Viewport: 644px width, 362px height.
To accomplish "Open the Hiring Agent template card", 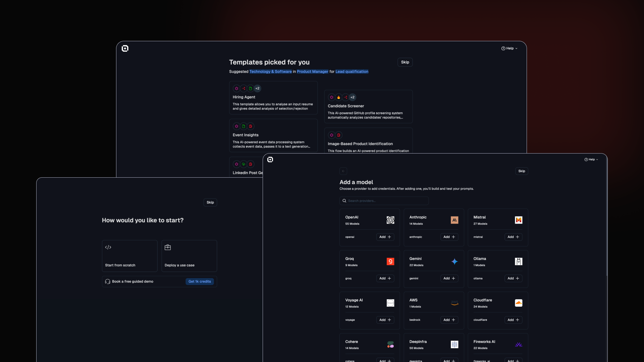I will point(273,98).
